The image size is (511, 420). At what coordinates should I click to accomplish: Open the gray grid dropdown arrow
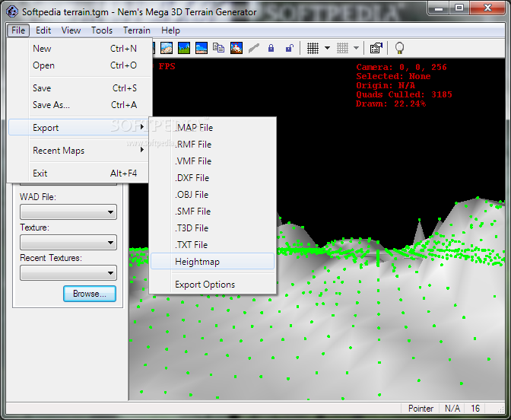coord(356,48)
